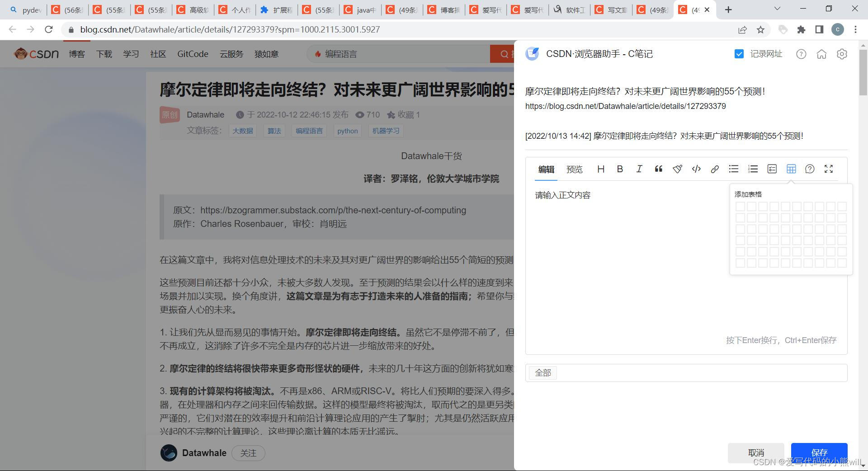Focus the CSDN search box with 编程语言
This screenshot has height=471, width=868.
click(x=398, y=54)
